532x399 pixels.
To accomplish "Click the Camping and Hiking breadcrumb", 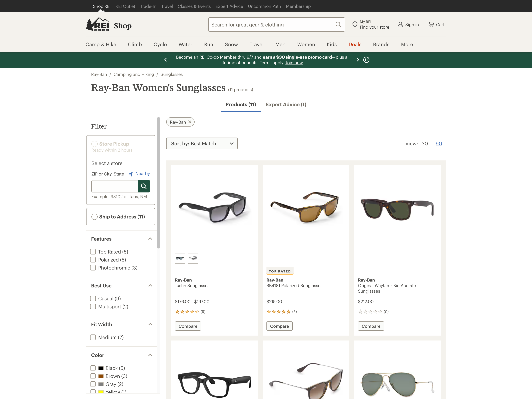I will pos(134,74).
